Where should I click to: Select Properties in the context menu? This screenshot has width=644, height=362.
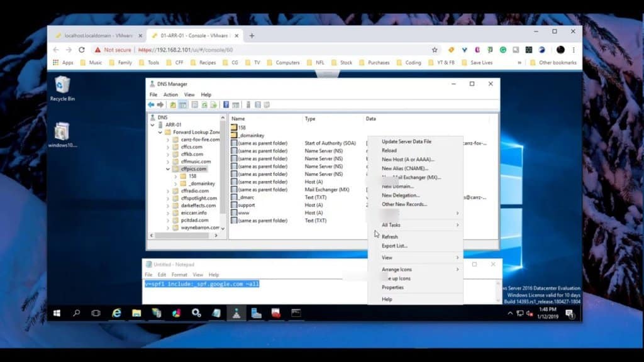coord(415,287)
